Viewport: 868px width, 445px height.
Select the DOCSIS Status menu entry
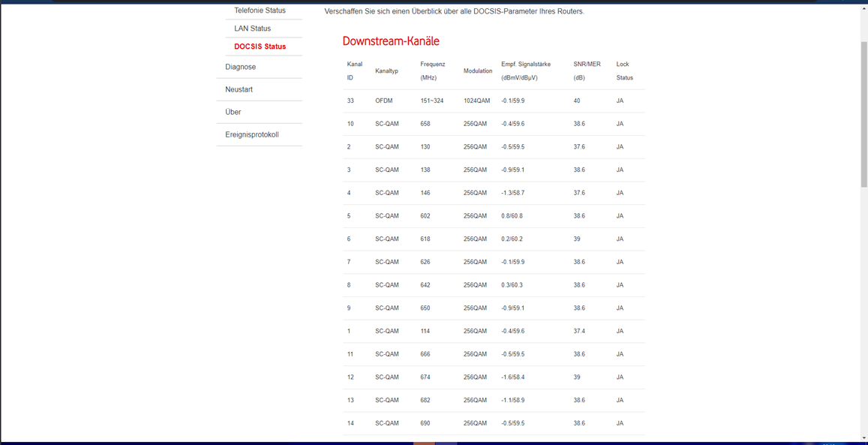tap(260, 47)
